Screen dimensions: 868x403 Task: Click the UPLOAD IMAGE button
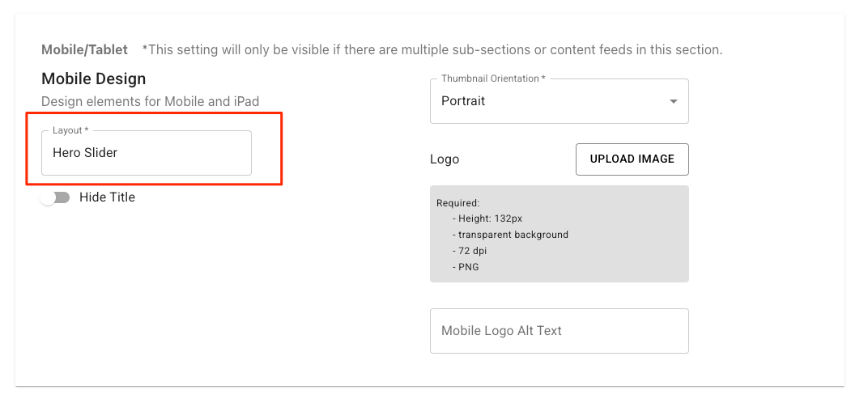632,159
